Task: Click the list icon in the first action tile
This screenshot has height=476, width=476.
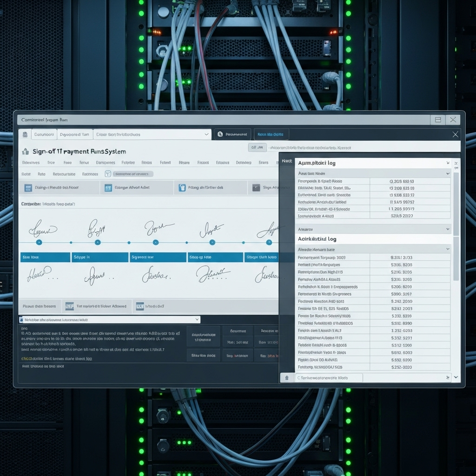Action: (x=27, y=188)
